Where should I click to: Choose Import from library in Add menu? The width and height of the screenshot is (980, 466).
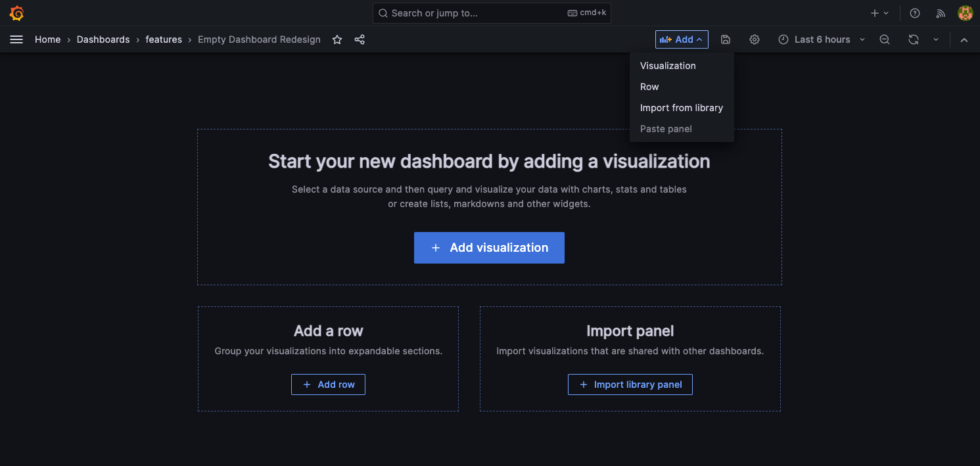pyautogui.click(x=682, y=107)
